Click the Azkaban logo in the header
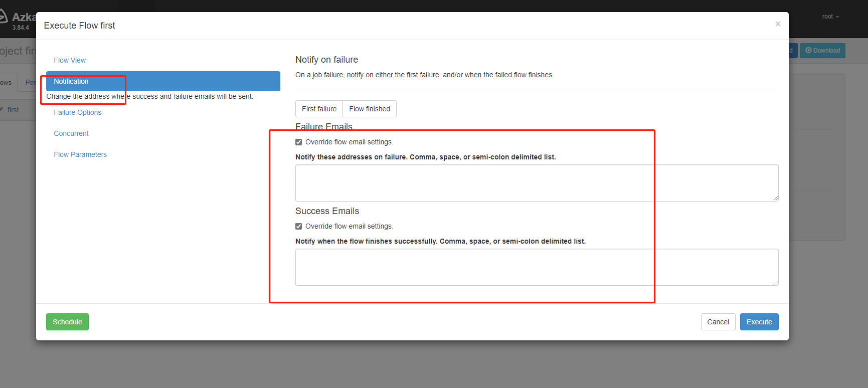The image size is (868, 388). (18, 17)
